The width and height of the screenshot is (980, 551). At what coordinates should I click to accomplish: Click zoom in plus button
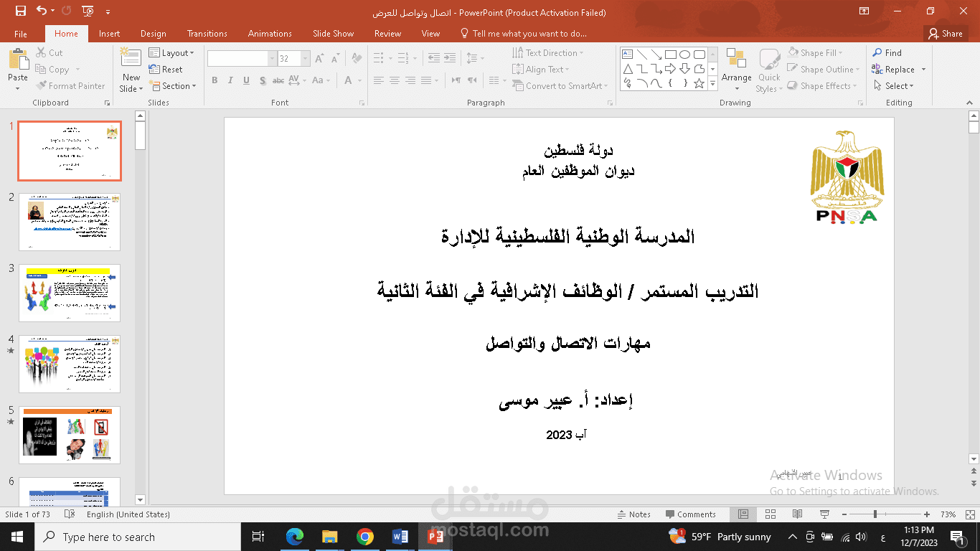927,514
